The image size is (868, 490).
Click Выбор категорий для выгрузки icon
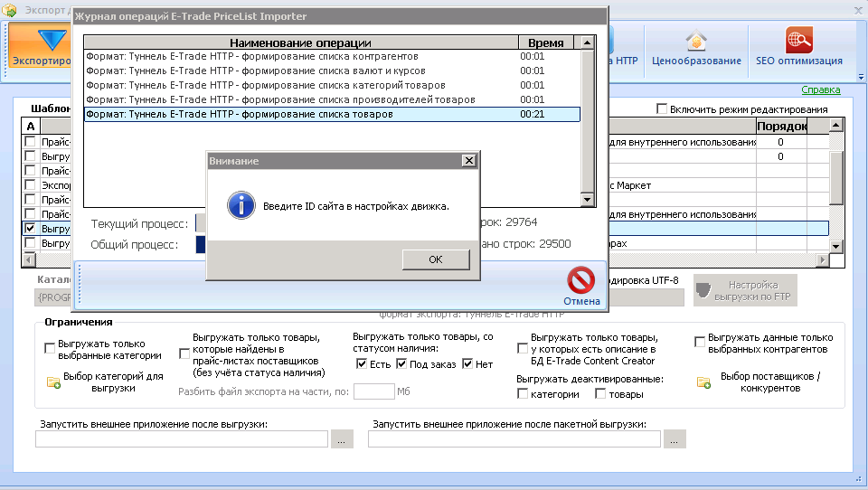pos(53,382)
